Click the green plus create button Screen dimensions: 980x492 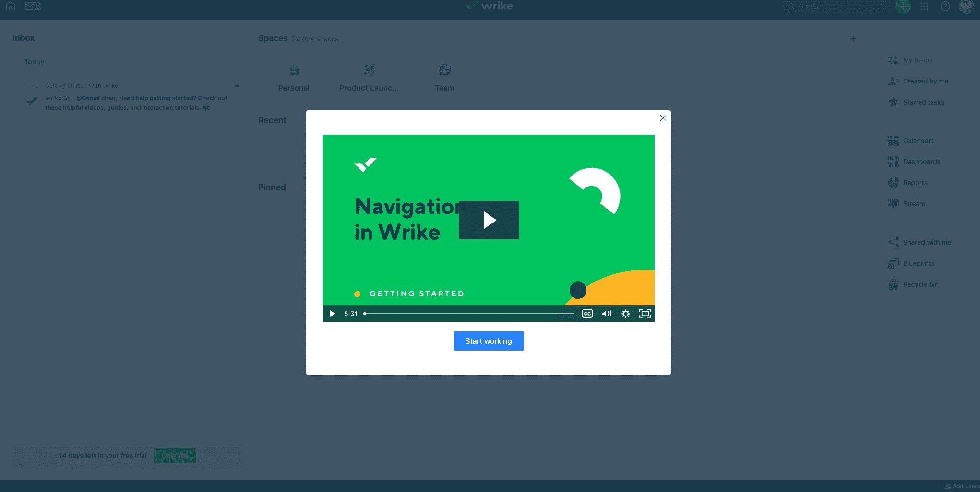pyautogui.click(x=903, y=6)
